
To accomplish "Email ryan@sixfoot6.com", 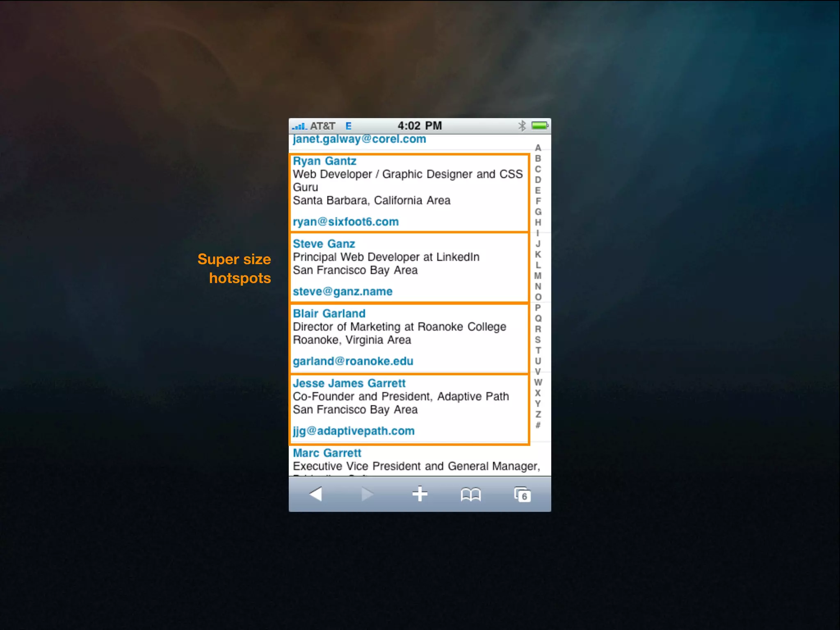I will 345,222.
